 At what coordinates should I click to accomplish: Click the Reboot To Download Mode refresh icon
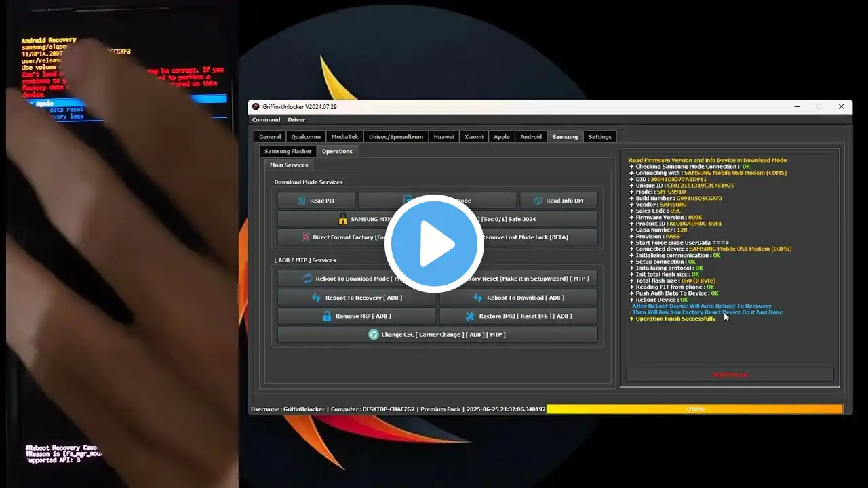pos(308,279)
